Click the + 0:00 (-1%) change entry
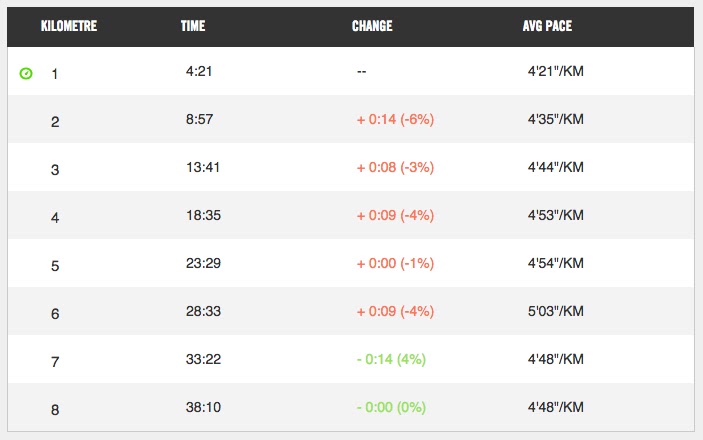Screen dimensions: 703x440 (x=395, y=264)
